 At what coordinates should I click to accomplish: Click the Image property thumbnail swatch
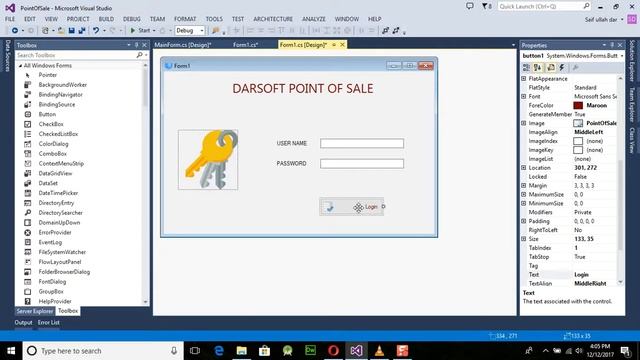(578, 123)
